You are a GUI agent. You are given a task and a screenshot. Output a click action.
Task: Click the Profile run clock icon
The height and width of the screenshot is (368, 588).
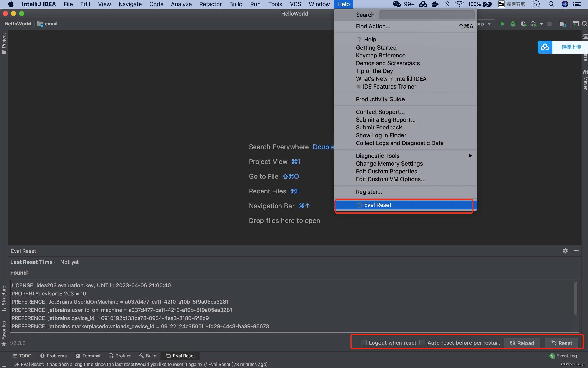coord(533,24)
